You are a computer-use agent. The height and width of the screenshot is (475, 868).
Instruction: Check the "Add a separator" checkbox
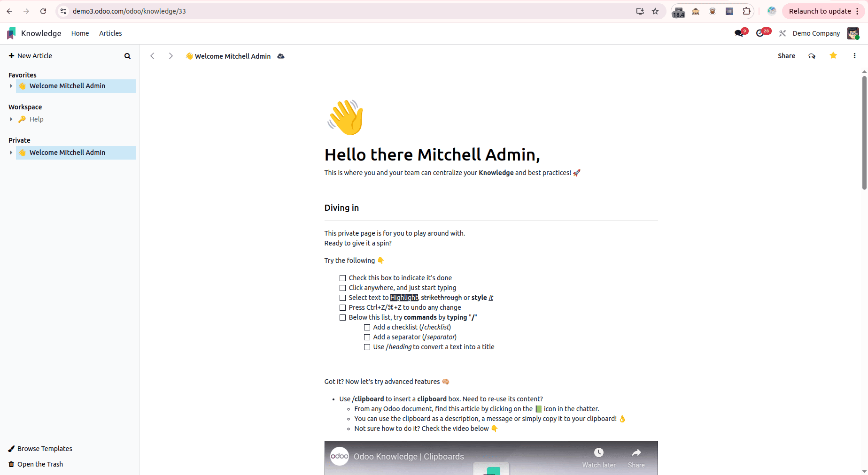[x=367, y=337]
